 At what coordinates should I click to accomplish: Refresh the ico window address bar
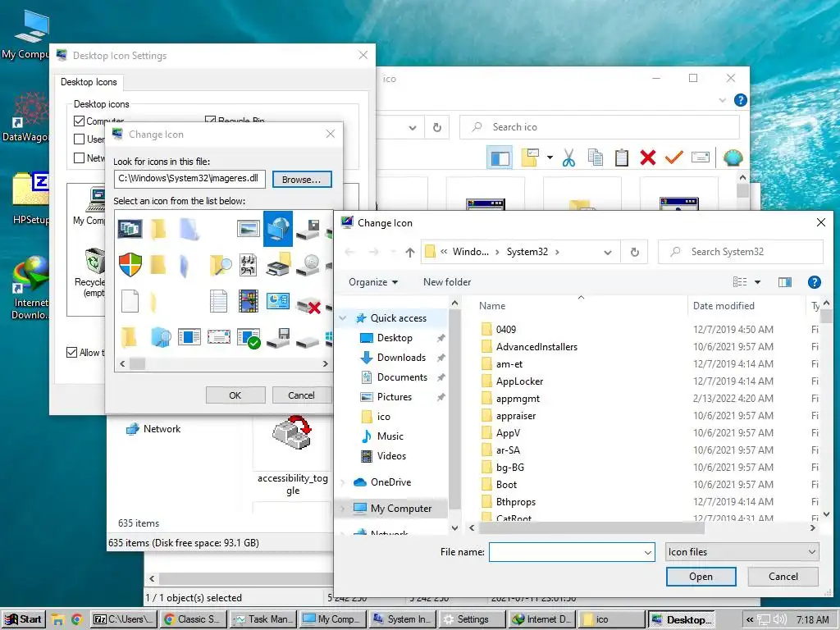pyautogui.click(x=437, y=127)
